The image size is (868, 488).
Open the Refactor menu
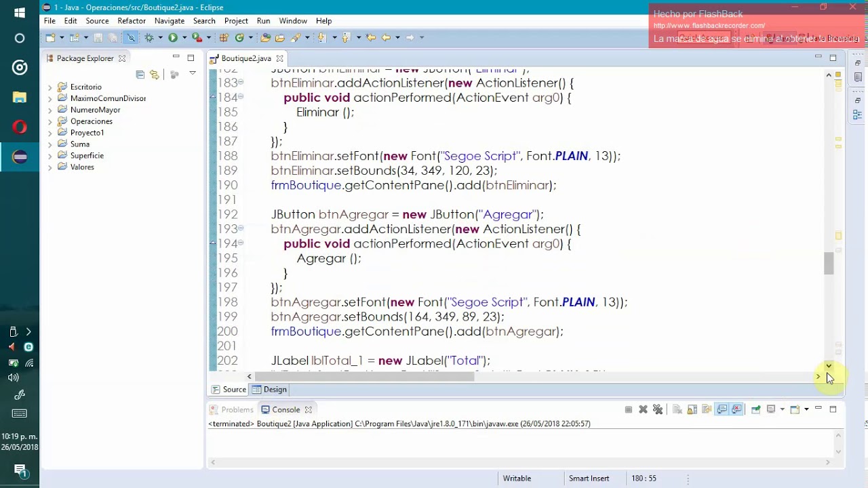click(x=132, y=21)
